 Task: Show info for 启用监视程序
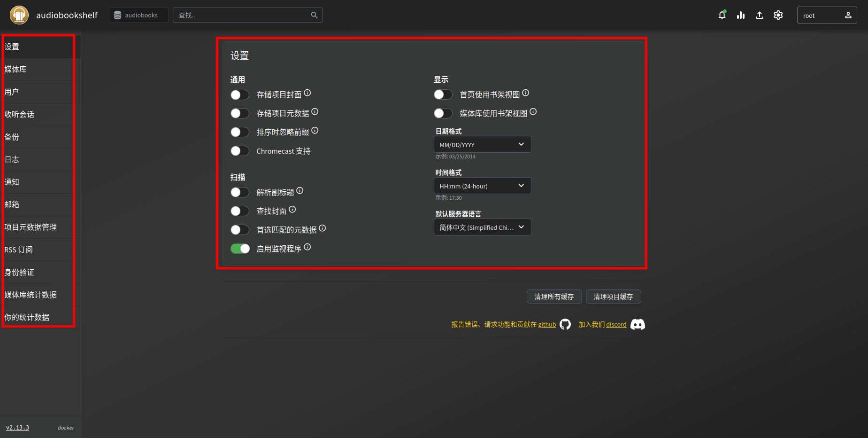(307, 247)
